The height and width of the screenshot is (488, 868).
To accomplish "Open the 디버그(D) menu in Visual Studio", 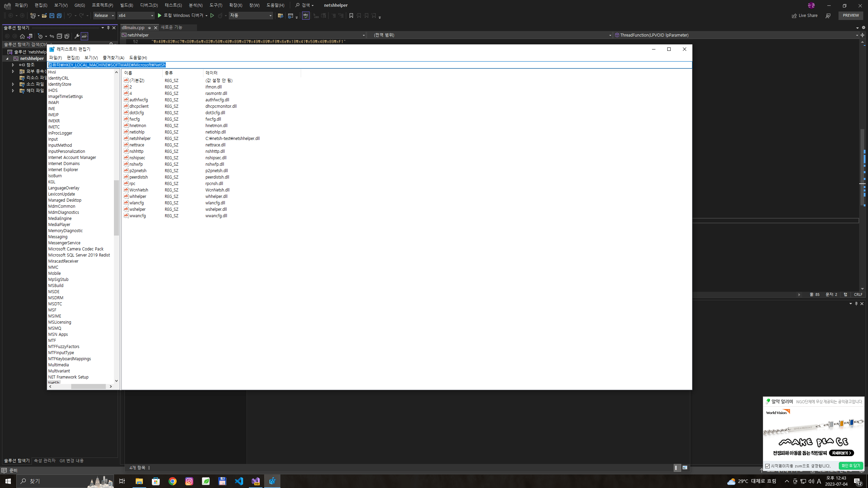I will click(x=149, y=5).
